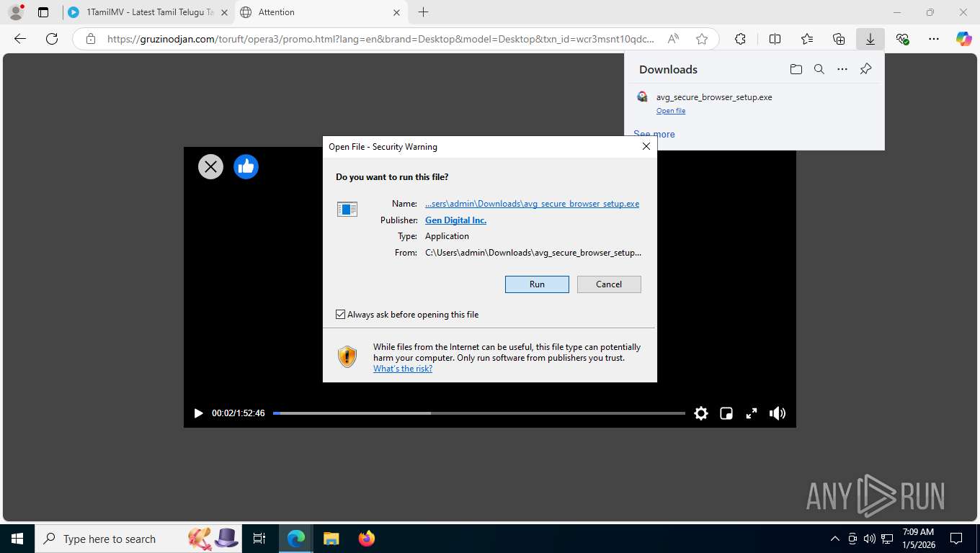Open the downloads folder icon
The height and width of the screenshot is (553, 980).
[796, 69]
